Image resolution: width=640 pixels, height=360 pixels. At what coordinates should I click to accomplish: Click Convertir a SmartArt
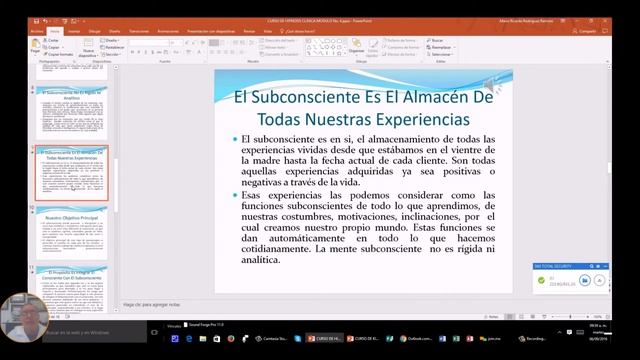[279, 54]
